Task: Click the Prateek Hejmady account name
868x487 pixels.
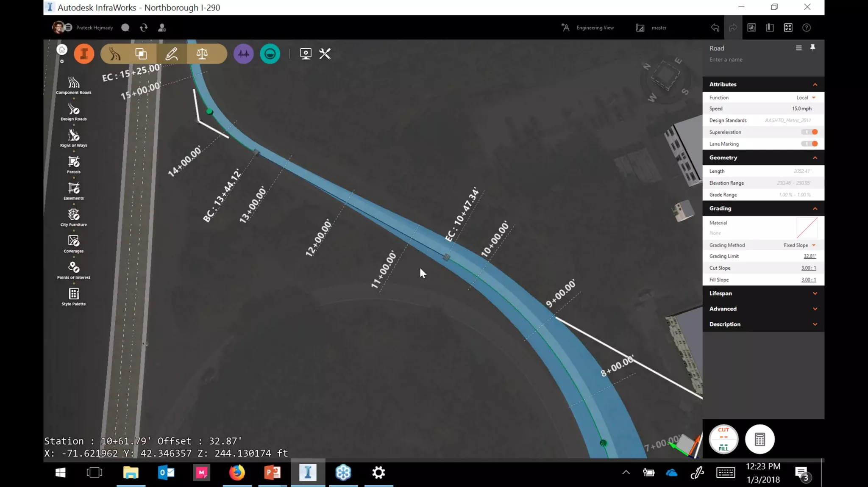Action: (x=95, y=28)
